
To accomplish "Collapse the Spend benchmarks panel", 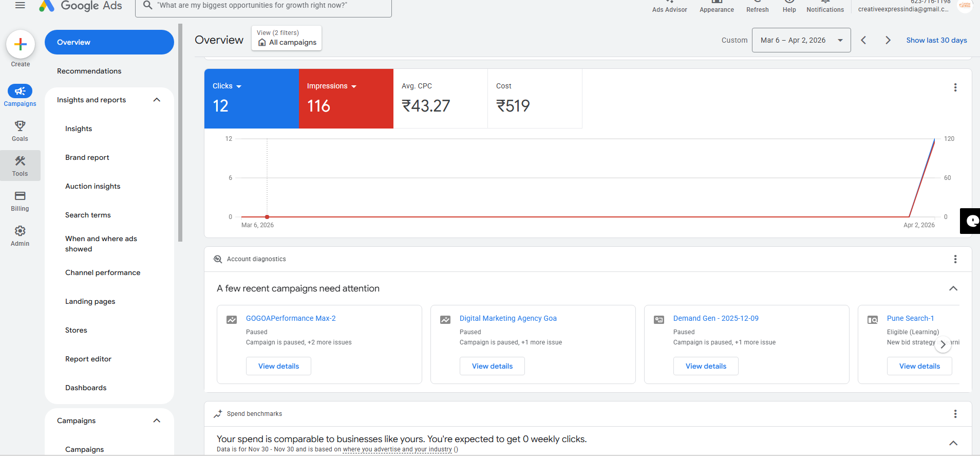I will point(953,443).
